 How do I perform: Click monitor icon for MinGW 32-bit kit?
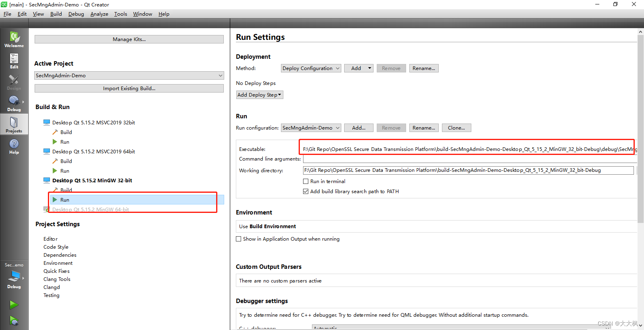[47, 180]
